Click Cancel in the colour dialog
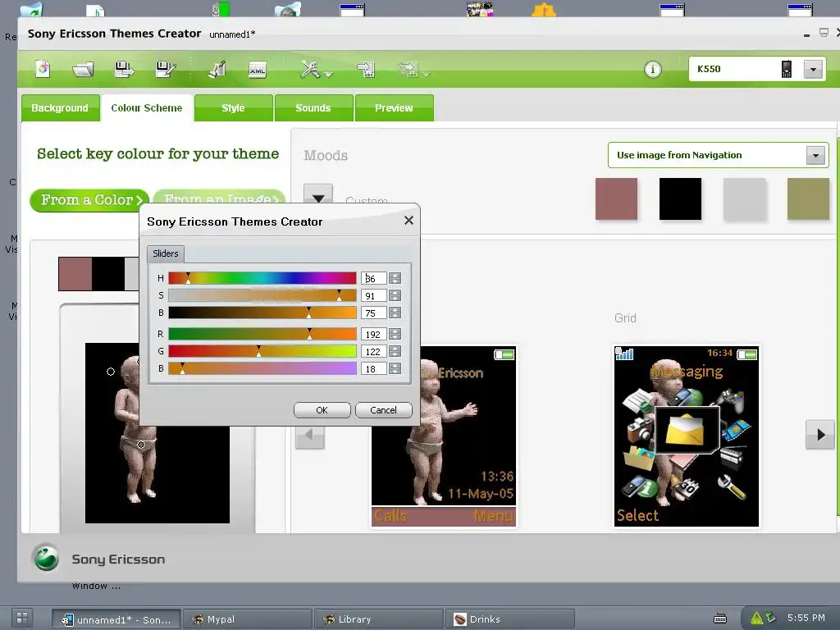 pos(384,410)
